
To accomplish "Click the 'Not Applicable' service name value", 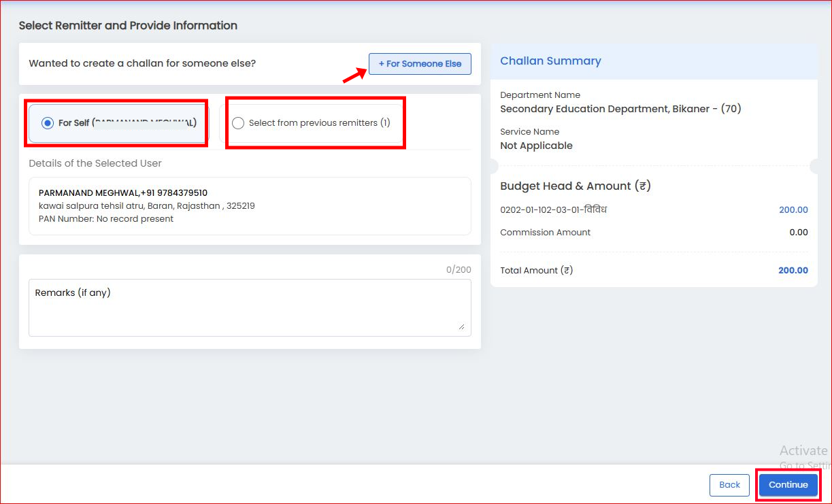I will [536, 146].
